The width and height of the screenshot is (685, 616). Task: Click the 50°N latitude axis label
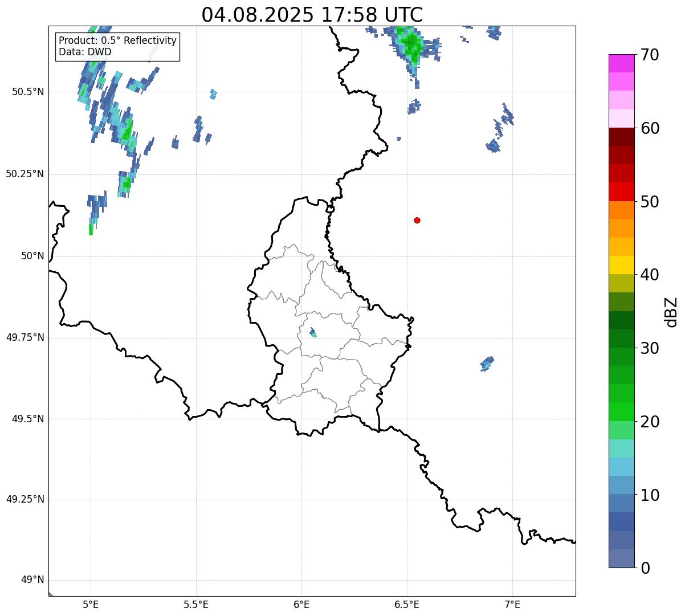(x=32, y=256)
